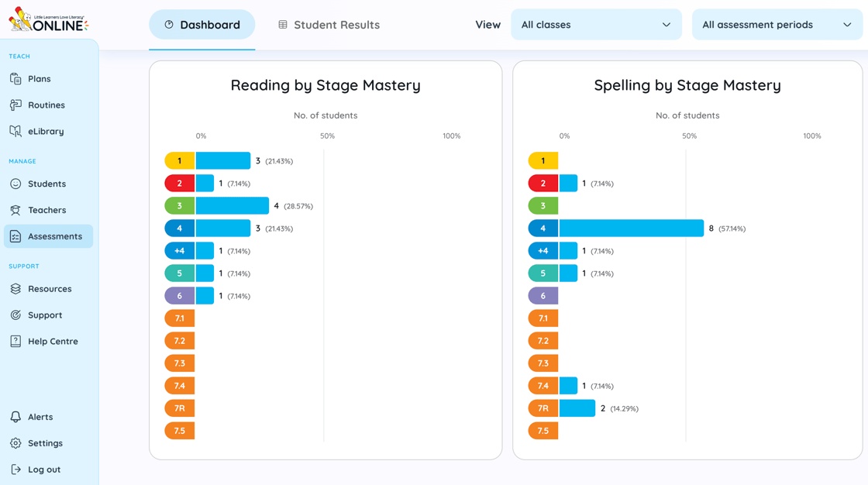Click the Settings gear icon
Viewport: 868px width, 485px height.
15,444
